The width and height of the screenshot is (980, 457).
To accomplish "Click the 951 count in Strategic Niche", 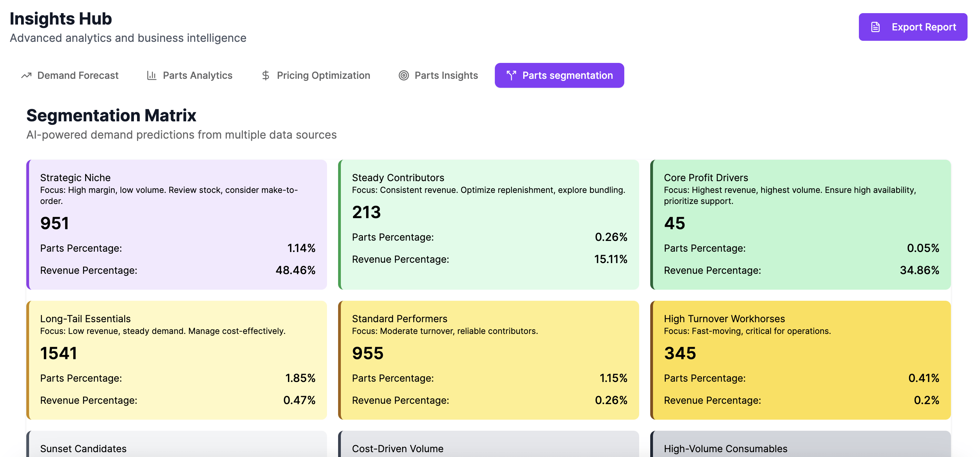I will point(54,223).
